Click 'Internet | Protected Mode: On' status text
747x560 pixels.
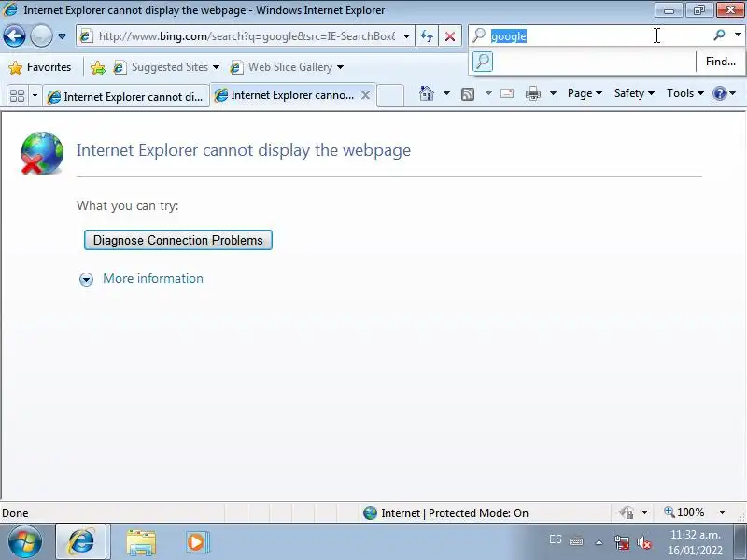point(455,512)
